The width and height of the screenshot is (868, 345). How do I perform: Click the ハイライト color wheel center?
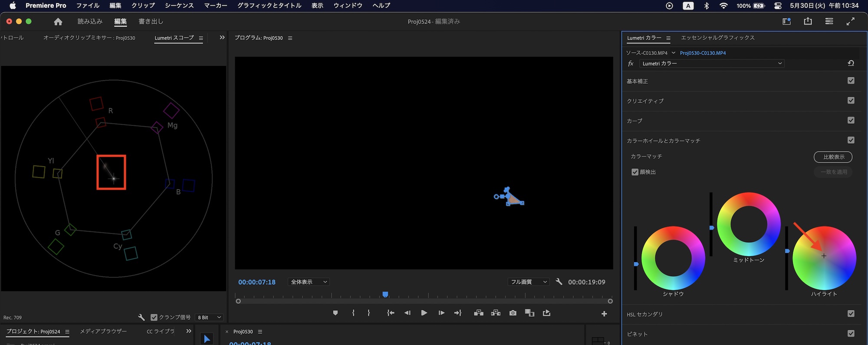pos(824,256)
